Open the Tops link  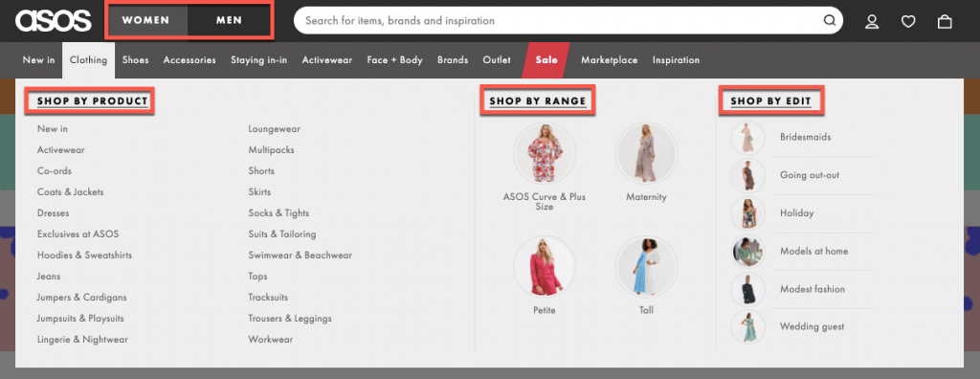pos(257,277)
